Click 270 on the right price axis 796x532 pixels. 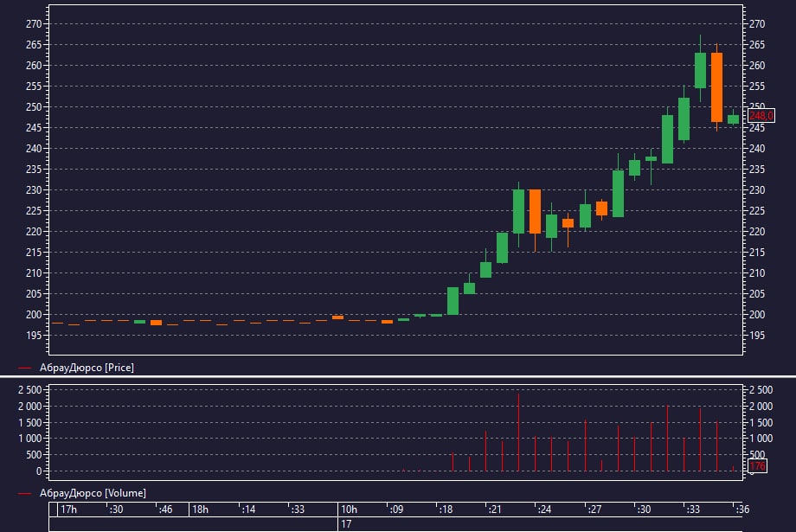tap(757, 24)
